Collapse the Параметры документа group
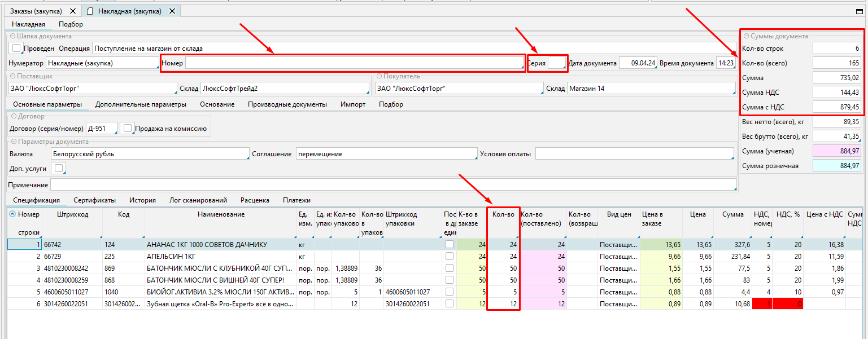 (12, 142)
